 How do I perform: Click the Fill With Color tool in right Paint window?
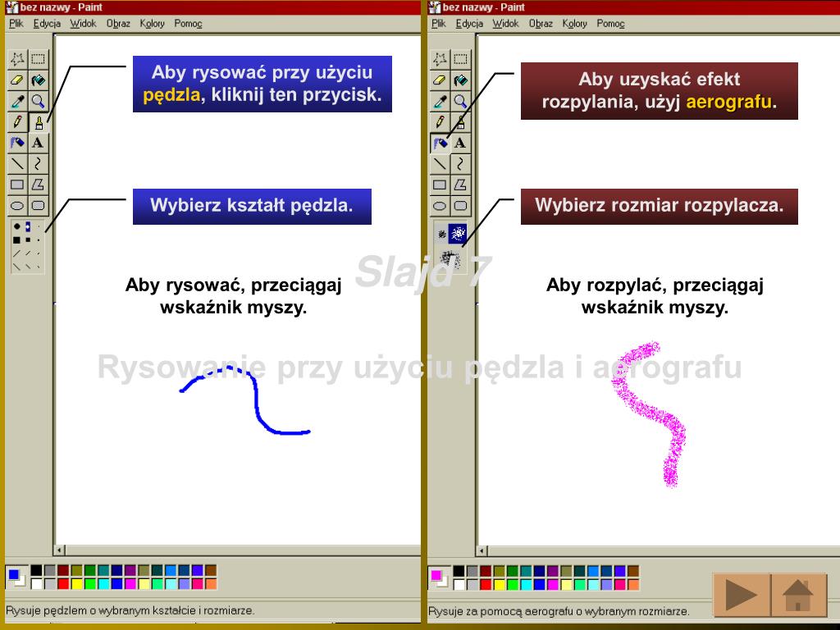tap(461, 80)
